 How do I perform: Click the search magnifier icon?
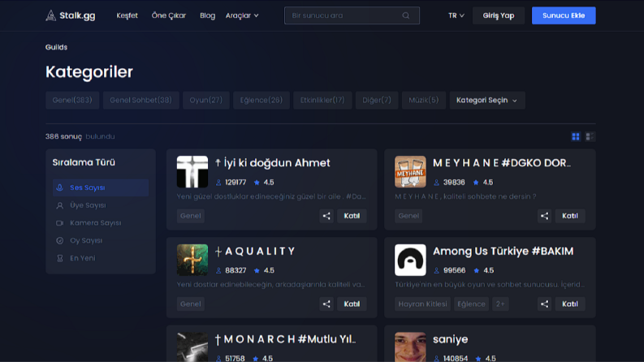pos(406,15)
